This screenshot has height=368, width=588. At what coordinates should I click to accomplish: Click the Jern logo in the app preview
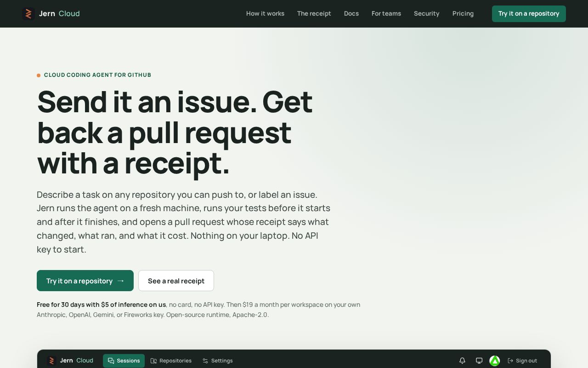(70, 361)
